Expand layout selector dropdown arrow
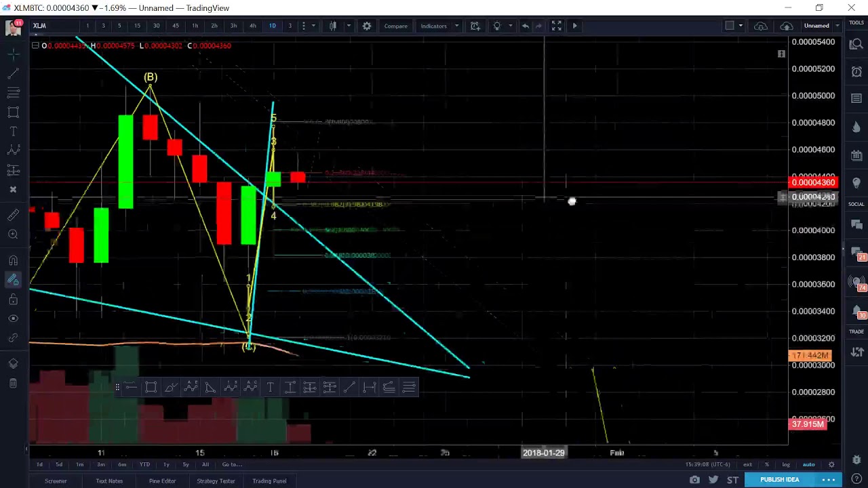The image size is (868, 488). 741,26
